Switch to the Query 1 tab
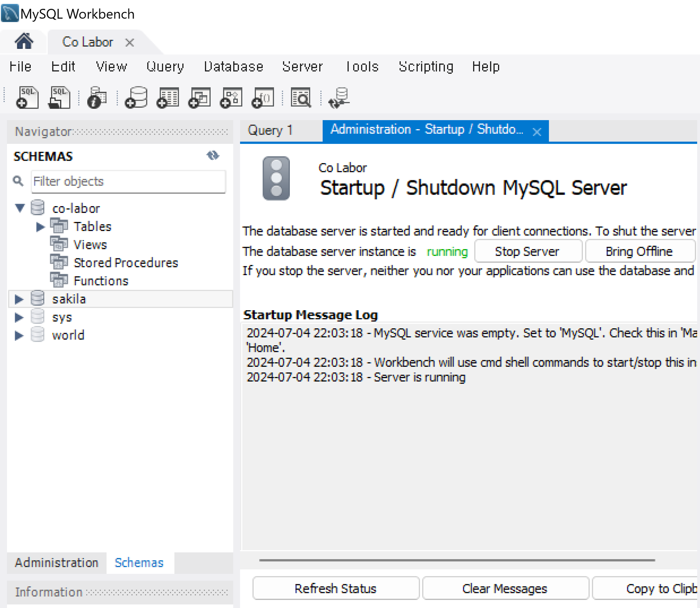Screen dimensions: 700x608 [269, 131]
